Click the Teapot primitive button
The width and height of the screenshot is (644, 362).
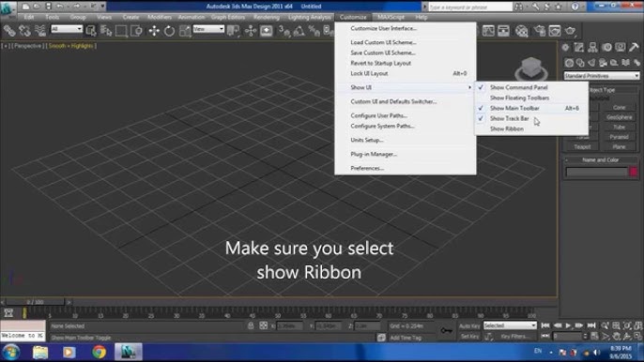(582, 146)
